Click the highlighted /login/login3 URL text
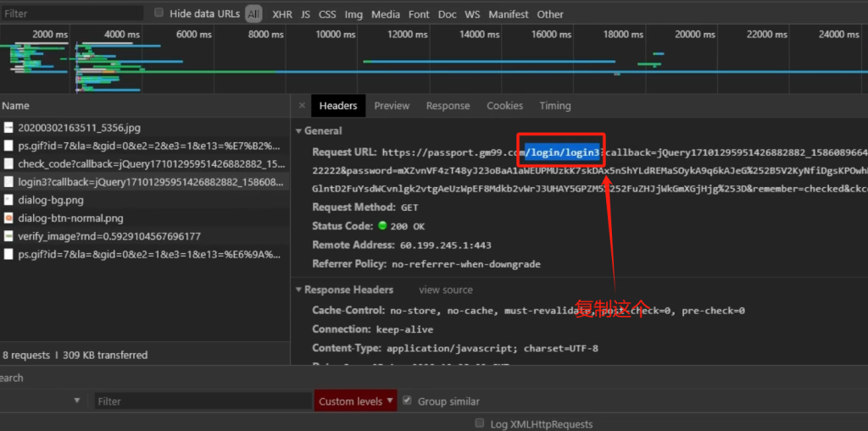Screen dimensions: 868x431 (x=563, y=152)
